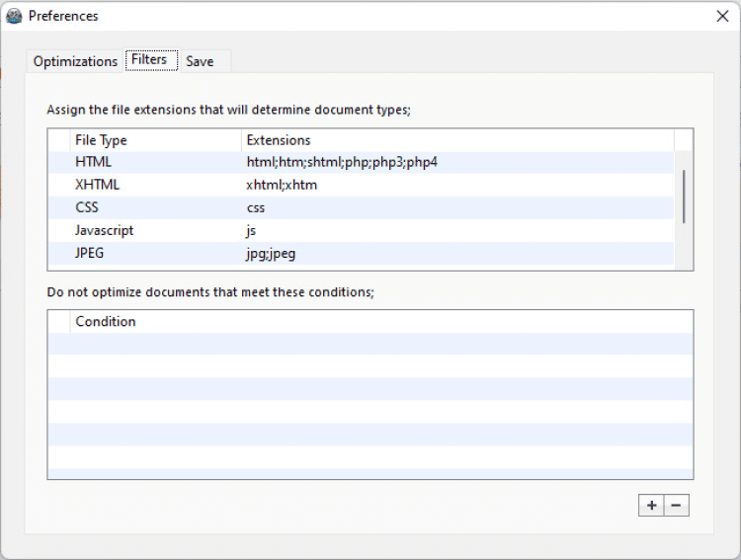This screenshot has width=741, height=560.
Task: Click the xhtml;xhtm extensions cell
Action: 282,185
